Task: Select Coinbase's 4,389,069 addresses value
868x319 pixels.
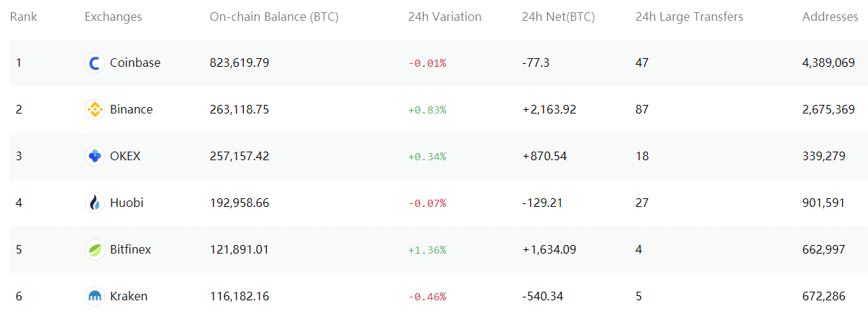Action: (x=828, y=63)
